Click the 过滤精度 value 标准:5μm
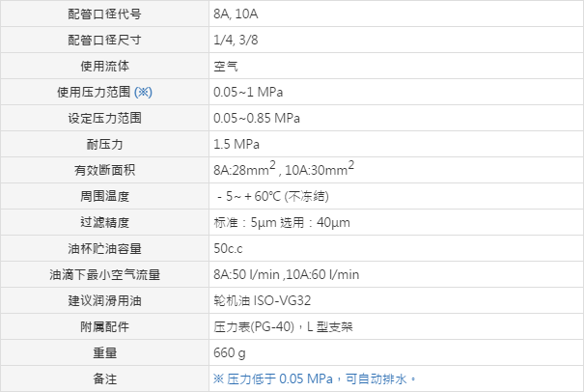 (247, 222)
